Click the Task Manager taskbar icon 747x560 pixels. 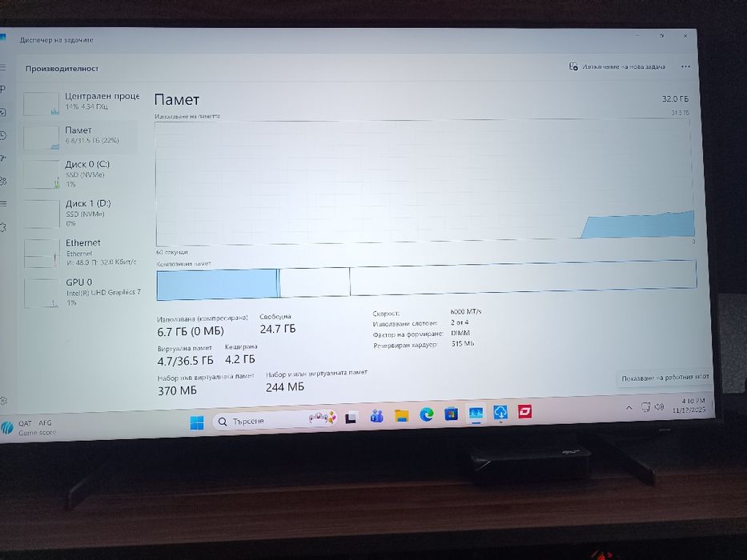click(x=476, y=414)
